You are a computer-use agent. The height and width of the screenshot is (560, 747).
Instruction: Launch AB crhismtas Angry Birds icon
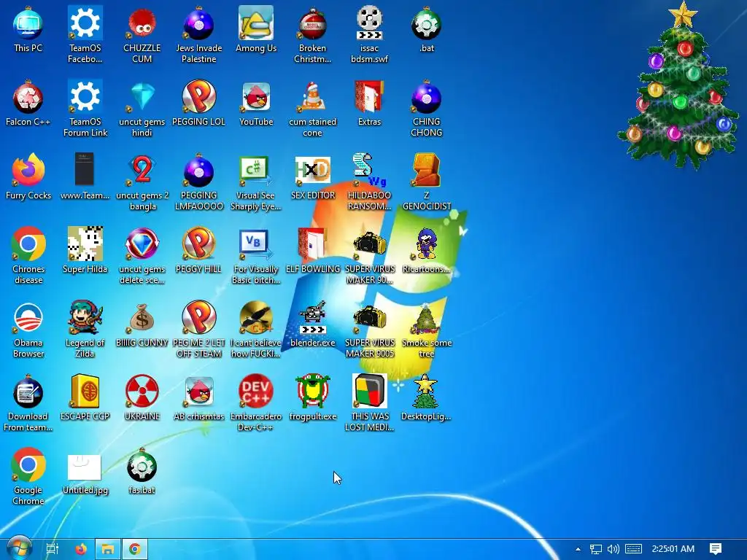pos(198,392)
